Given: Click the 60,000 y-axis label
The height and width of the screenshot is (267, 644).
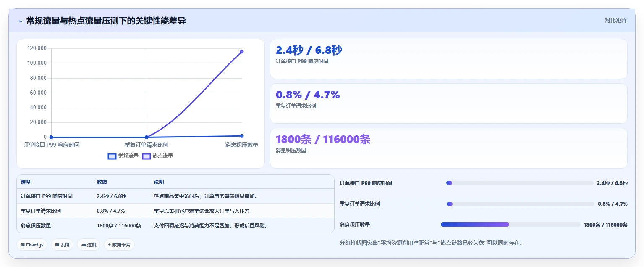Looking at the screenshot, I should (x=38, y=93).
